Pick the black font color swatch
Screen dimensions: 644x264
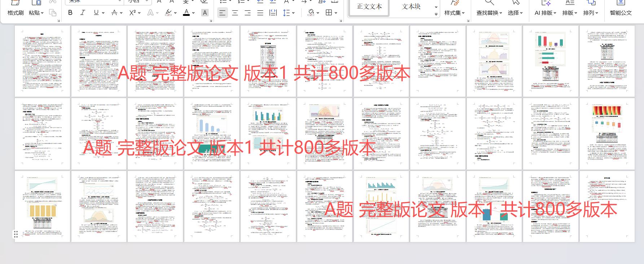[x=186, y=13]
